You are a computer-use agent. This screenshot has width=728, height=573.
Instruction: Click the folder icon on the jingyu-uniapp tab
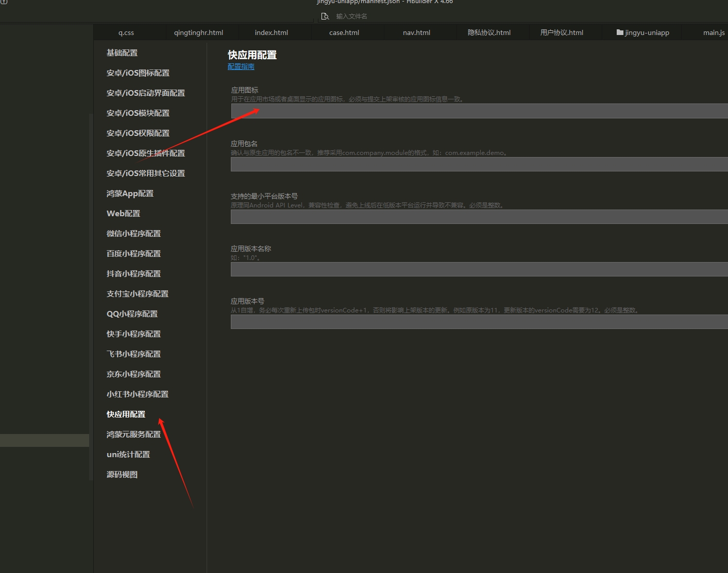coord(620,32)
